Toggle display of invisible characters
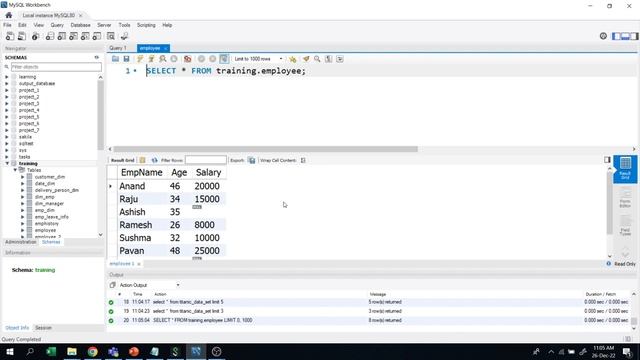This screenshot has height=360, width=640. [329, 59]
